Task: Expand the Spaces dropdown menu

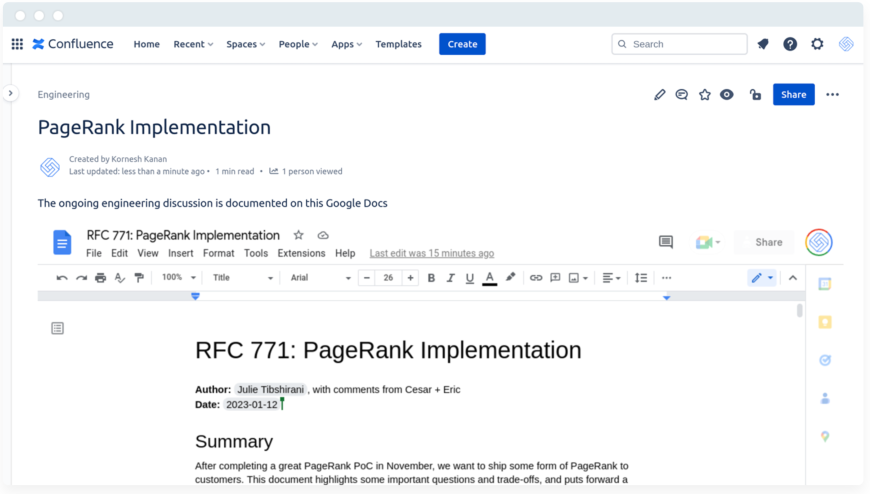Action: (x=245, y=44)
